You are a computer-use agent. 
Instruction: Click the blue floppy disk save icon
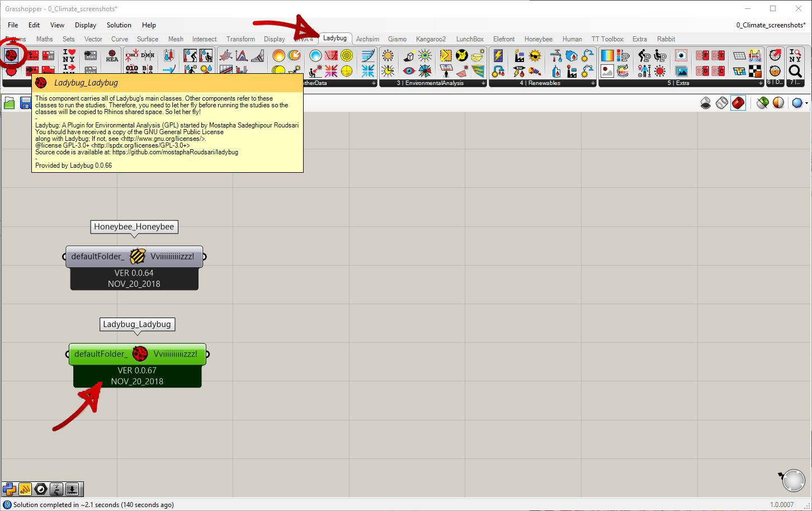coord(26,103)
